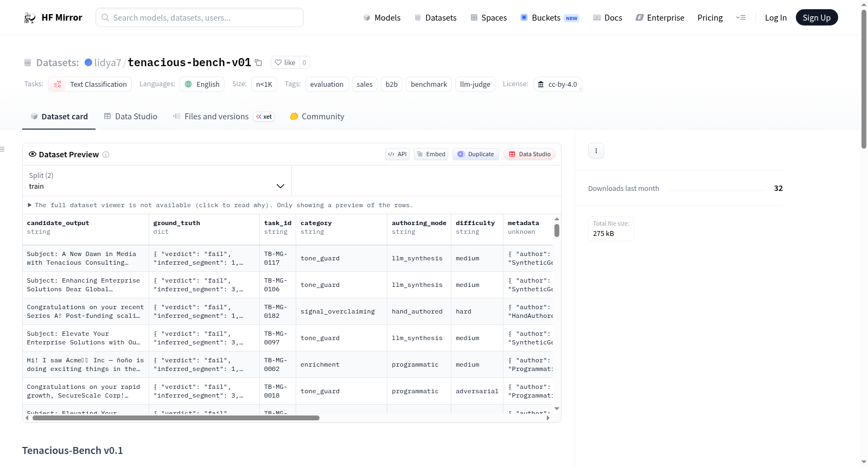Click the lidya7 user avatar dot
Screen dimensions: 868x467
coord(88,62)
